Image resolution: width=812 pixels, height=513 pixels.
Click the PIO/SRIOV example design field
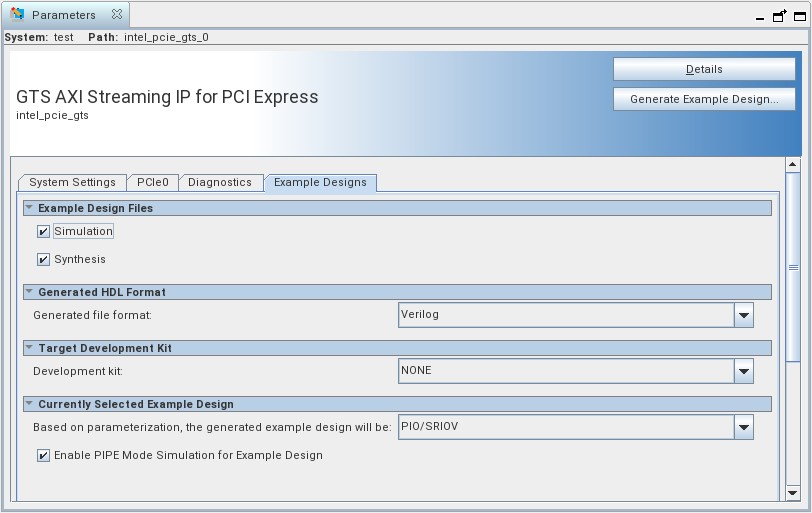pyautogui.click(x=566, y=427)
